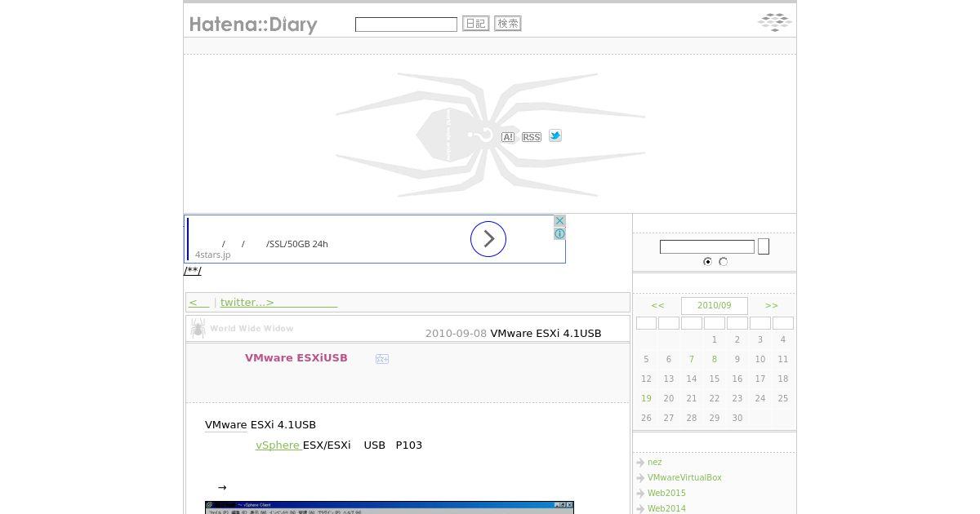Image resolution: width=980 pixels, height=514 pixels.
Task: Open the Web2014 sidebar link
Action: coord(666,508)
